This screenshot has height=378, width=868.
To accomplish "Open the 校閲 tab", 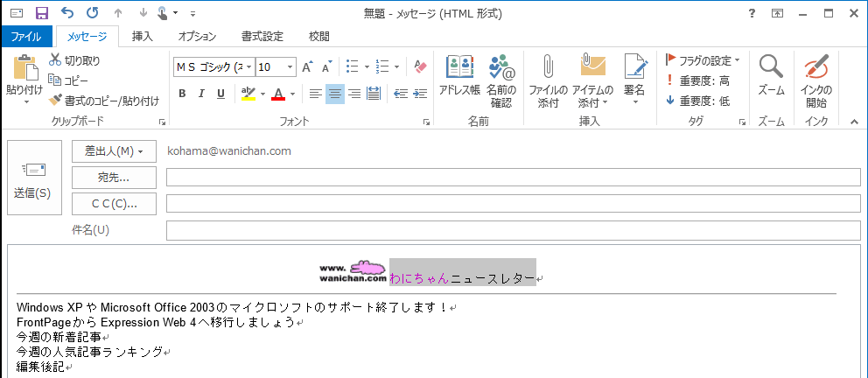I will [x=318, y=37].
